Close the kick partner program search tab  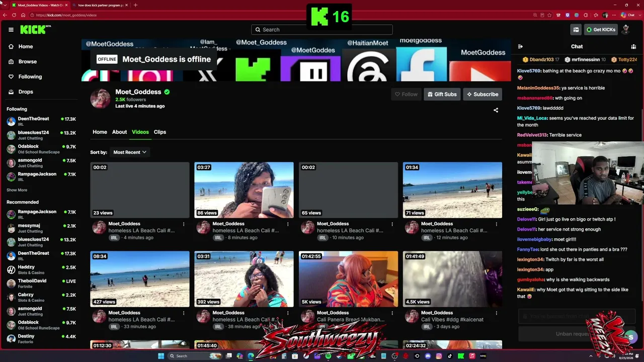tap(126, 5)
